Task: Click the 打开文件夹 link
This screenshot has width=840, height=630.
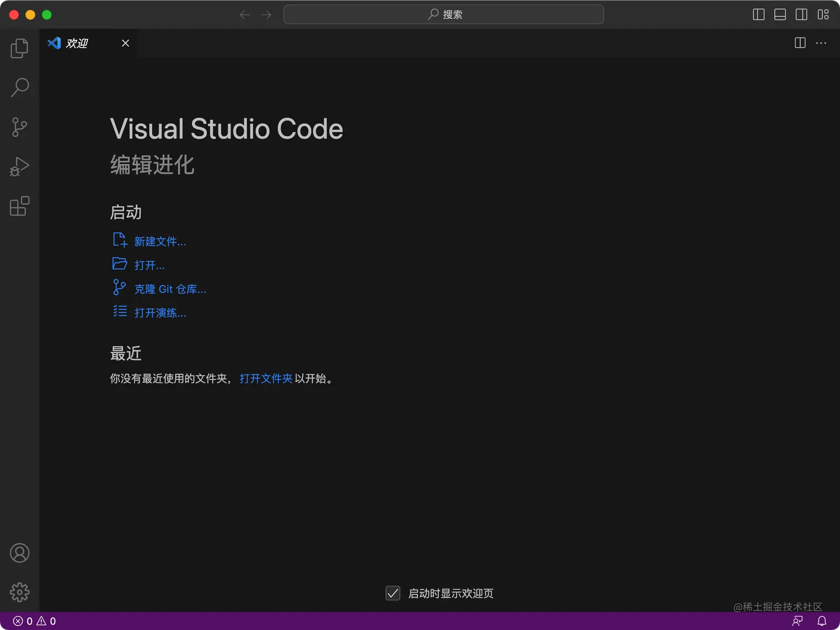Action: coord(266,379)
